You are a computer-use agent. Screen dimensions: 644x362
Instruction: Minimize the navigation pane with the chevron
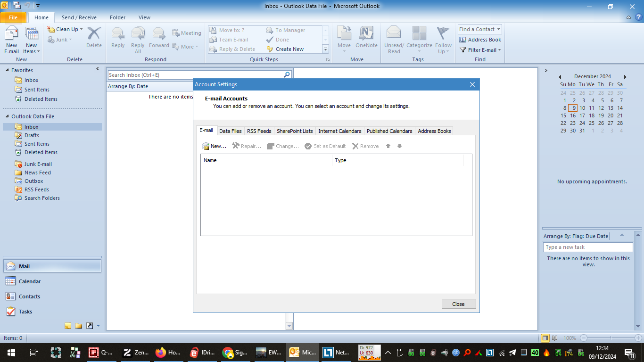[x=98, y=69]
